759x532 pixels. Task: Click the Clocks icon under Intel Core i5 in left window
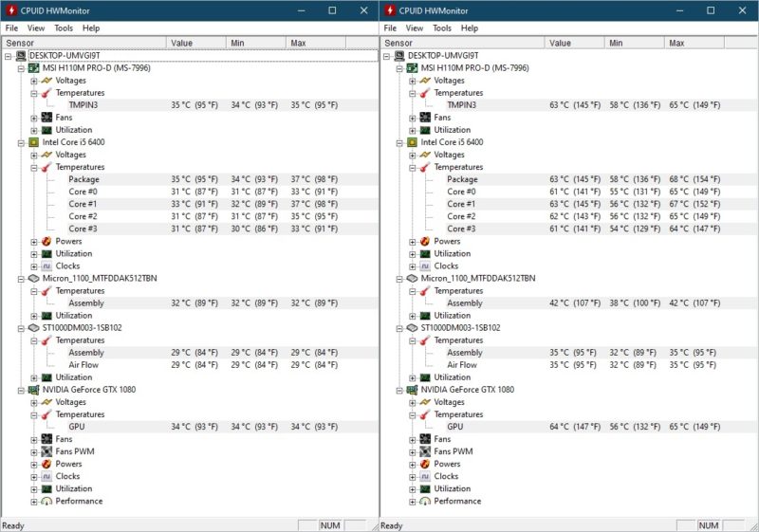click(46, 266)
